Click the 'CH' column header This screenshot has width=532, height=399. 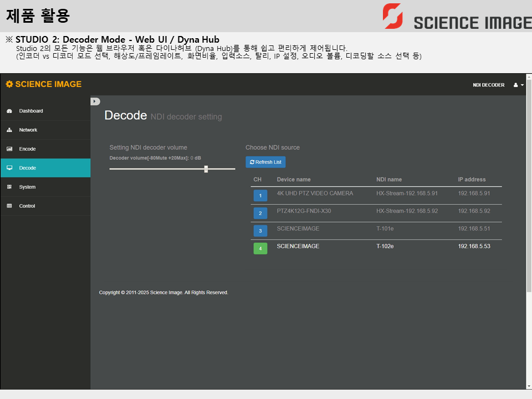pos(258,180)
